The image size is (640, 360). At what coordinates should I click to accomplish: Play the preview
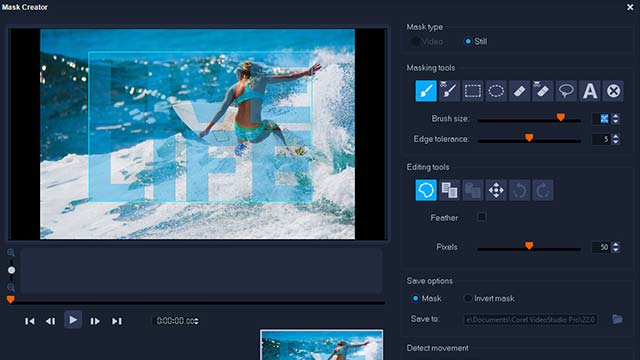coord(73,320)
